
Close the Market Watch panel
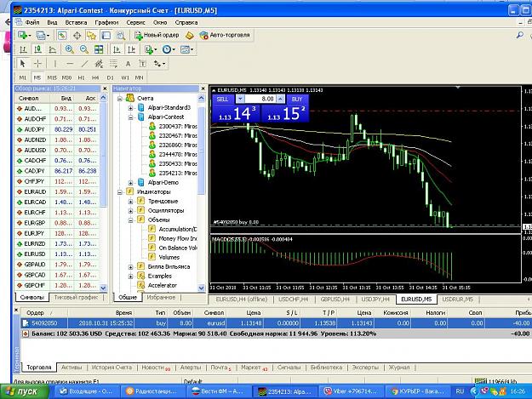105,88
